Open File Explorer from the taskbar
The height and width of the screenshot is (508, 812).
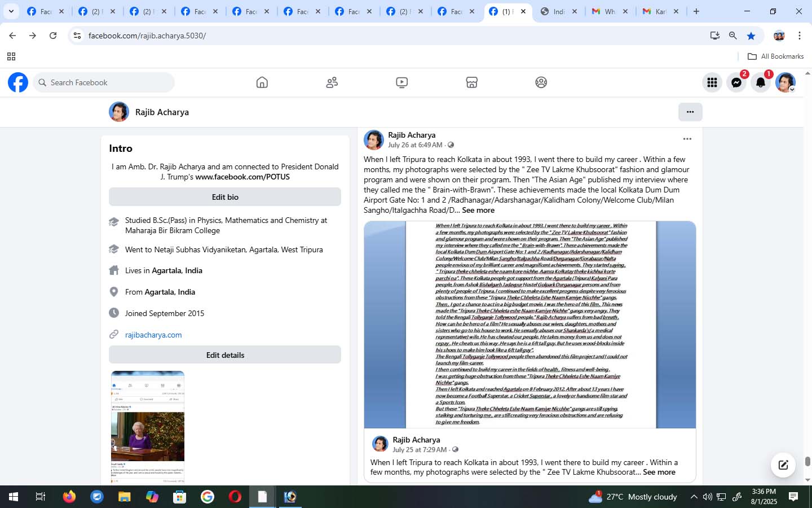tap(125, 497)
